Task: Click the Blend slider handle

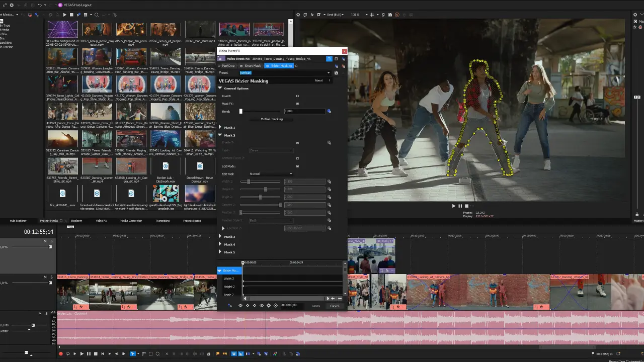Action: [240, 111]
